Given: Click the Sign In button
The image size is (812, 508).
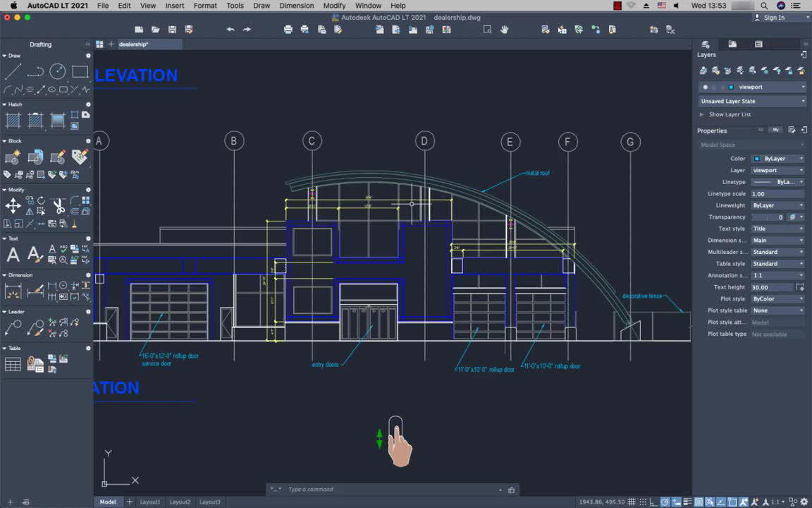Looking at the screenshot, I should pos(769,18).
